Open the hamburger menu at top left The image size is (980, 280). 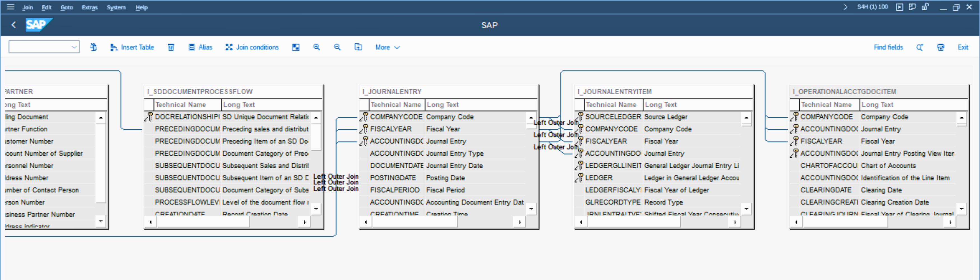11,7
